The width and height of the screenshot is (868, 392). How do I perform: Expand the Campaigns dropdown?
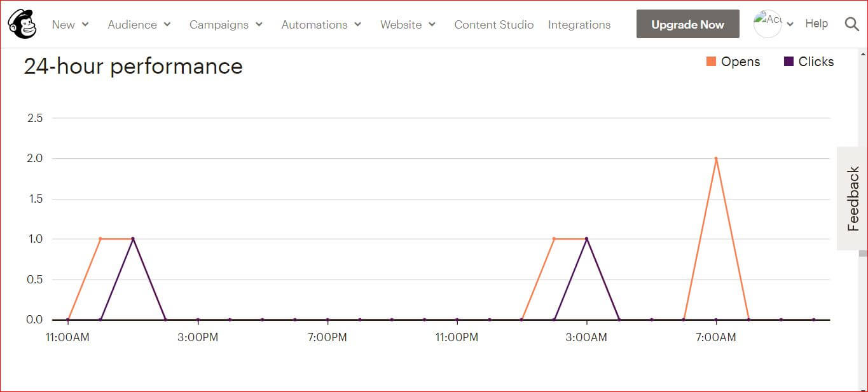click(x=226, y=25)
